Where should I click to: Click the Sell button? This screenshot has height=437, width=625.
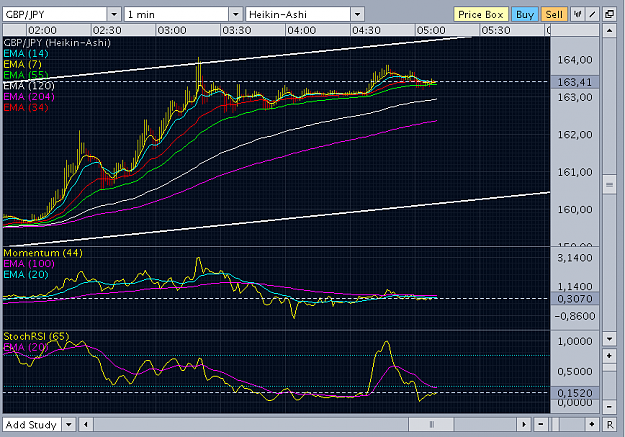pyautogui.click(x=554, y=15)
